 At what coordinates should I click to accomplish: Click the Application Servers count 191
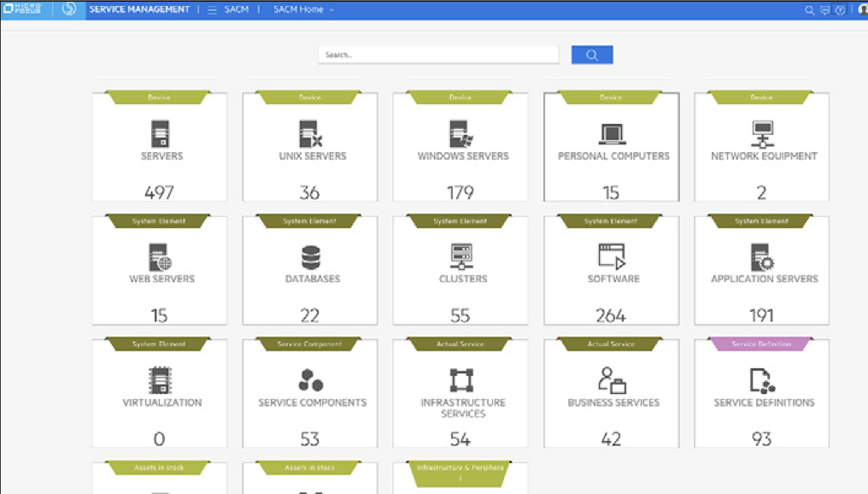click(762, 315)
